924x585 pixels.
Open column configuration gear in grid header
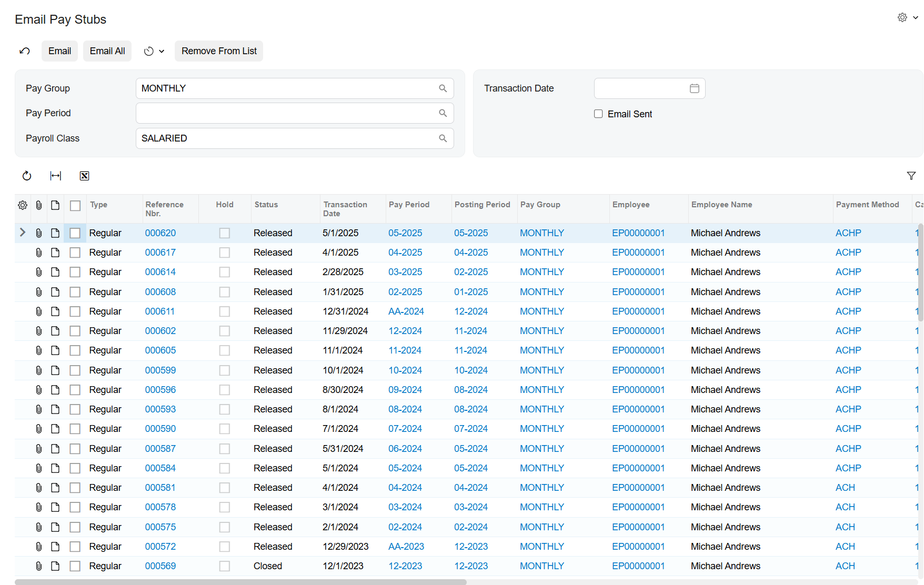(22, 205)
